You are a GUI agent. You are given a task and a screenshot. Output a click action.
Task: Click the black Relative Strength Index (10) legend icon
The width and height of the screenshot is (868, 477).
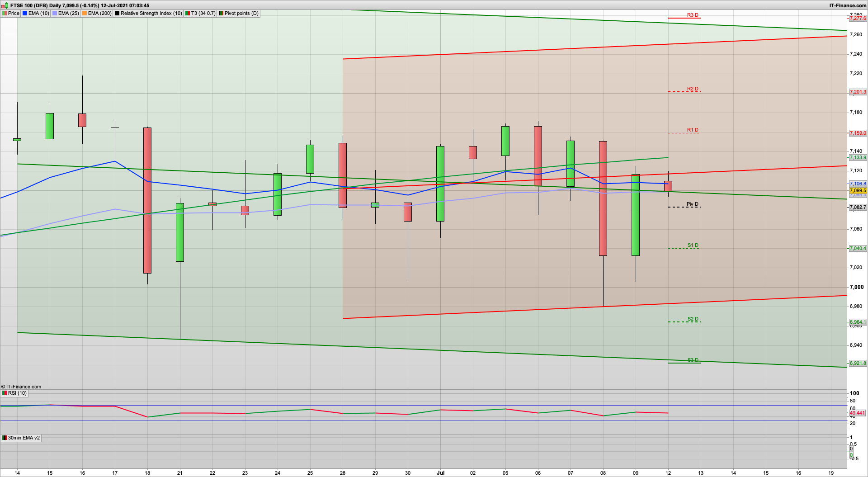[x=117, y=13]
